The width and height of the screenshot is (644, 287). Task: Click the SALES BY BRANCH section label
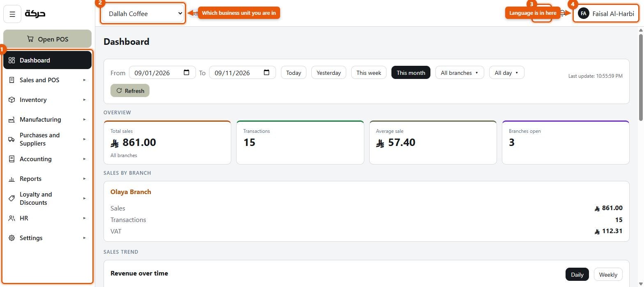click(127, 173)
